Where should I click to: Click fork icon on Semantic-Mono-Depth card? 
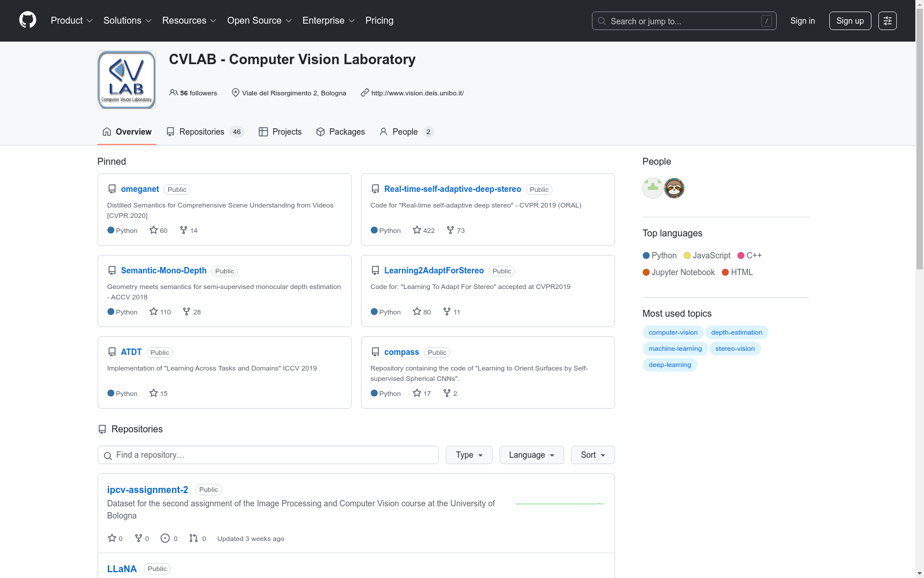tap(187, 312)
